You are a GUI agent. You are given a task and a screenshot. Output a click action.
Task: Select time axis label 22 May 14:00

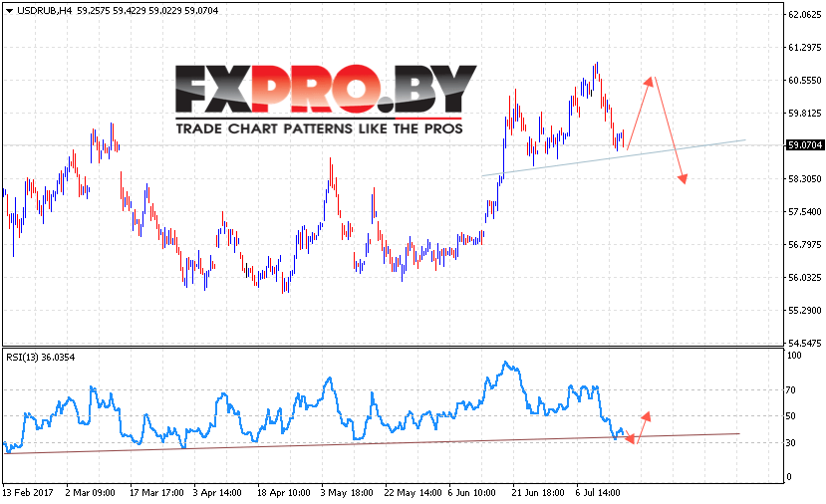(x=413, y=493)
